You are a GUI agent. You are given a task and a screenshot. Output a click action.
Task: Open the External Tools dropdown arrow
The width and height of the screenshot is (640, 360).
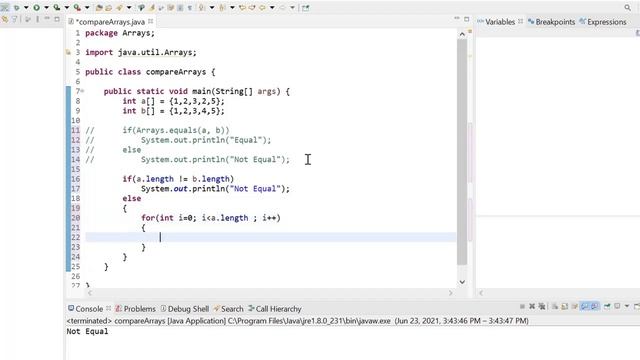87,8
